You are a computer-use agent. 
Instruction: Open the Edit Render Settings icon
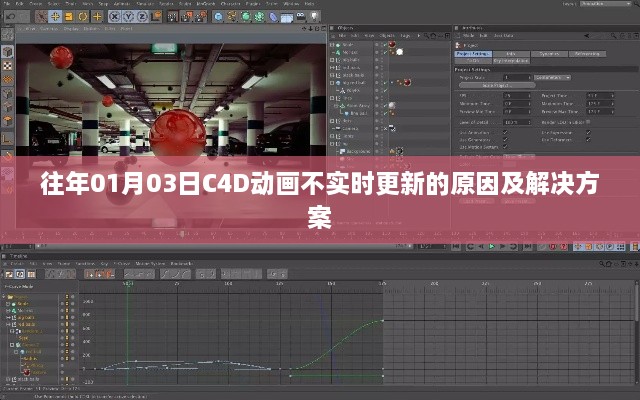point(201,17)
